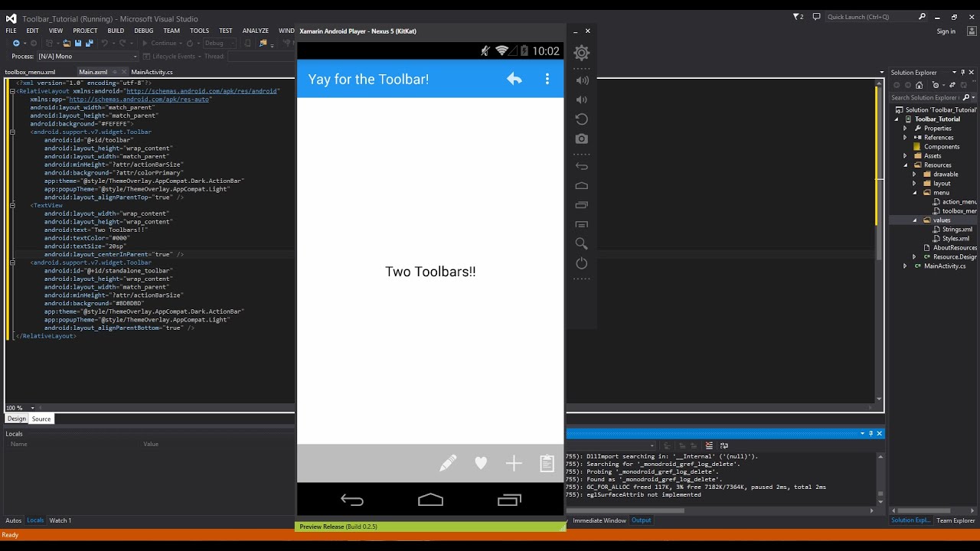The image size is (980, 551).
Task: Tap the heart favorite icon in the bottom toolbar
Action: (481, 463)
